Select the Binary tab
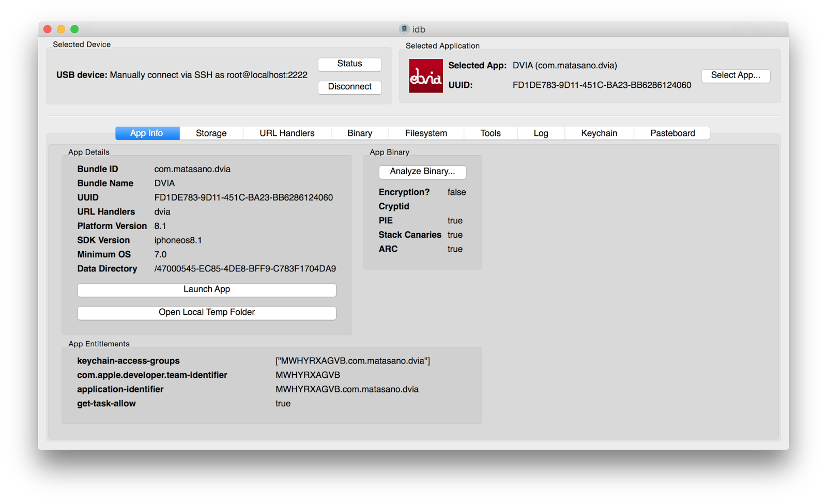Screen dimensions: 827x504 point(359,133)
